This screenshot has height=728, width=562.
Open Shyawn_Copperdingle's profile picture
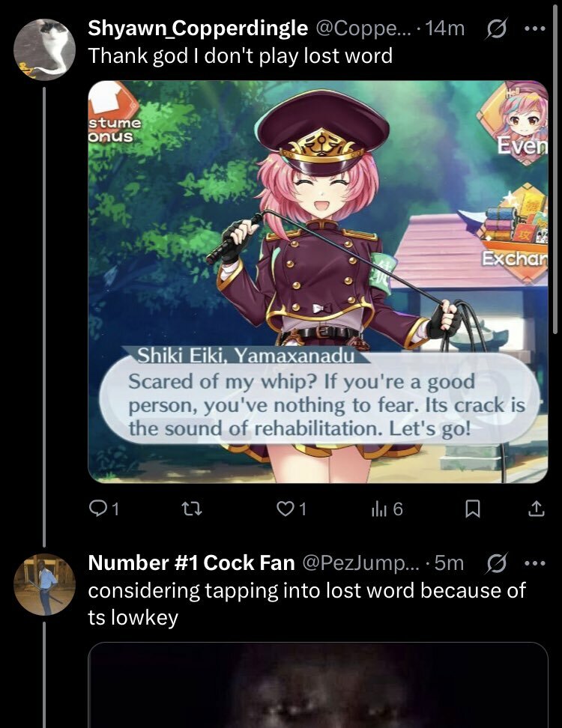45,49
